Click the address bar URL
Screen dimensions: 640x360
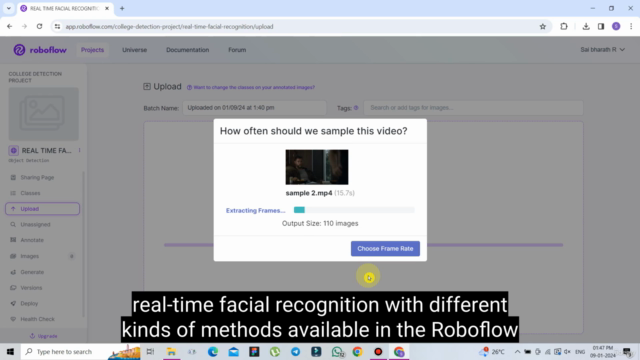tap(169, 27)
